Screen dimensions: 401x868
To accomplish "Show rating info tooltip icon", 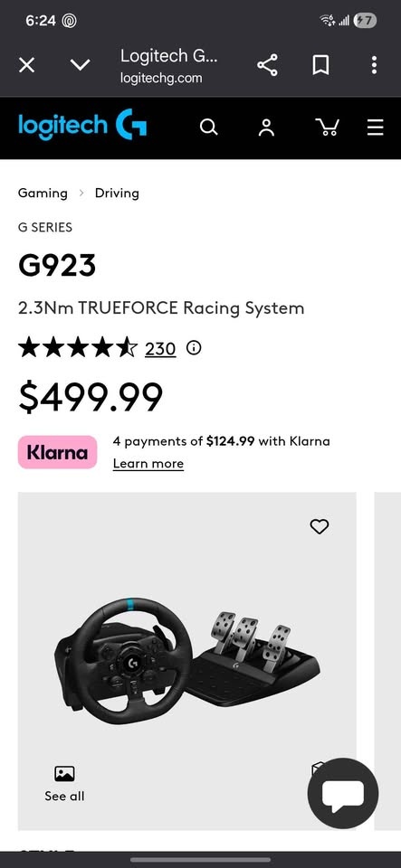I will point(194,348).
